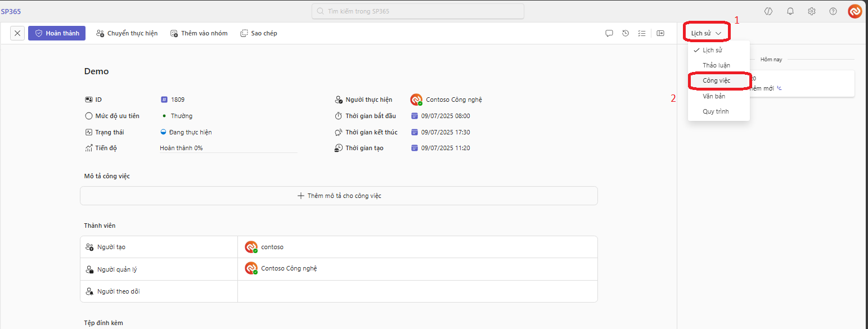Open the user profile avatar

point(854,11)
